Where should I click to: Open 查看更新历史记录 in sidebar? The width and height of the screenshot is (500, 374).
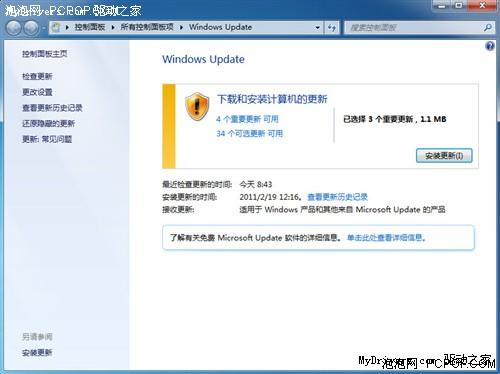[52, 108]
